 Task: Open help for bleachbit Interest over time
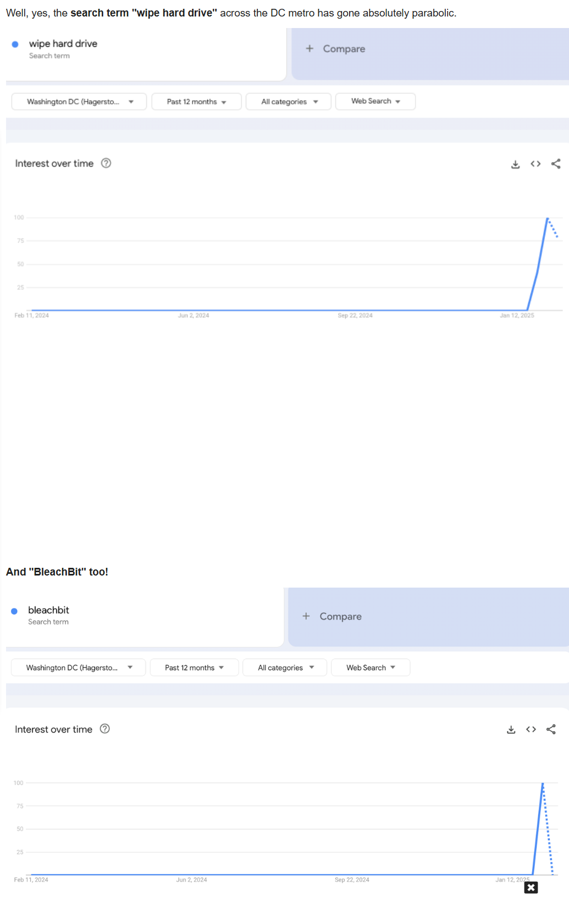click(x=105, y=729)
